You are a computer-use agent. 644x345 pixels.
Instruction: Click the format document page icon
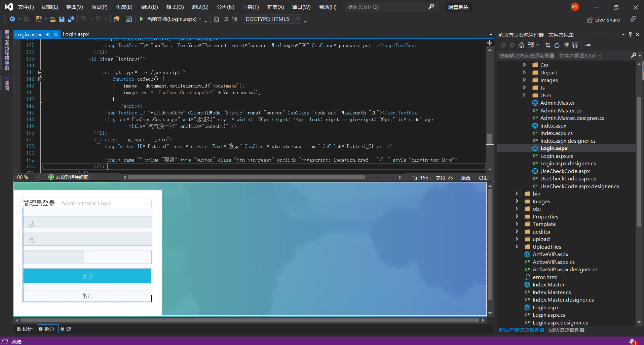(217, 19)
